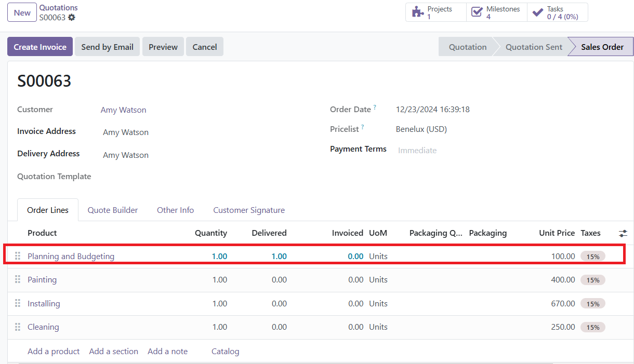Grab the Planning and Budgeting drag handle

pos(18,256)
